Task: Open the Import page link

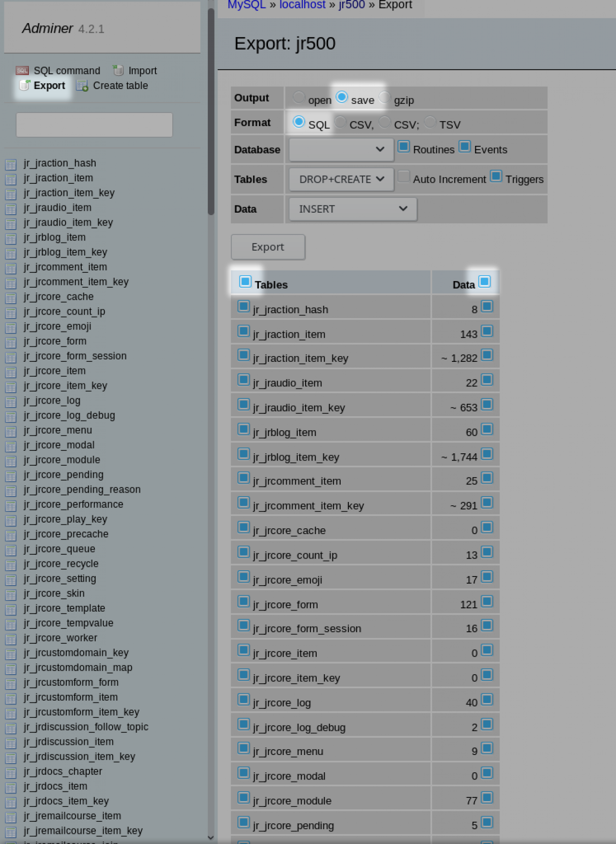Action: pos(142,71)
